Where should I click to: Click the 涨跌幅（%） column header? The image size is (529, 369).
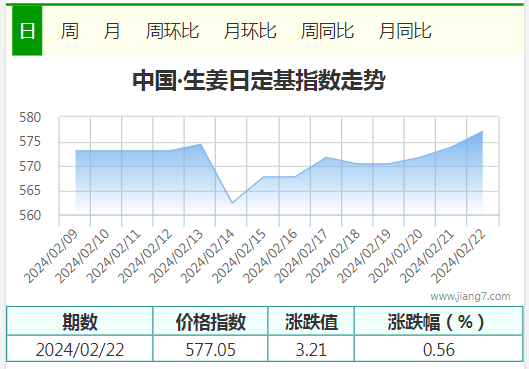(x=439, y=321)
